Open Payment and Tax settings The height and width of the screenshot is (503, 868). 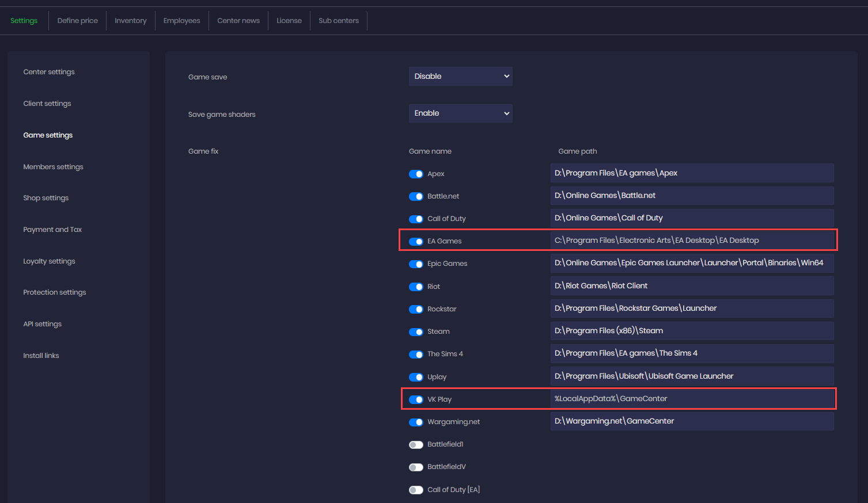[52, 230]
